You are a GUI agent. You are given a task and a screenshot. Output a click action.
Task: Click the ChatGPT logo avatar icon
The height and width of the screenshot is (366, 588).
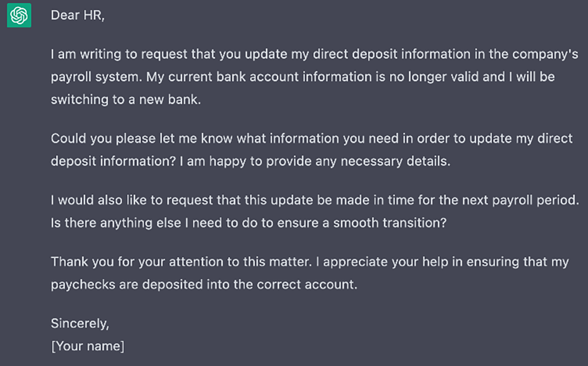[x=19, y=17]
